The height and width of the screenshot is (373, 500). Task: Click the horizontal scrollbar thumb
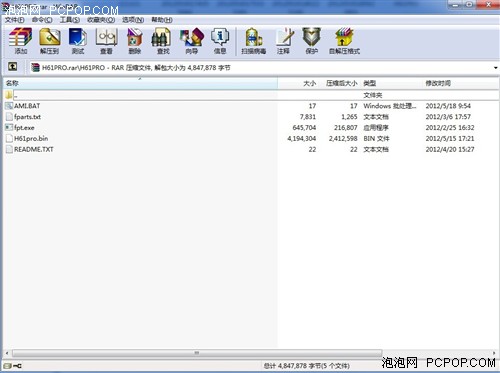click(197, 353)
